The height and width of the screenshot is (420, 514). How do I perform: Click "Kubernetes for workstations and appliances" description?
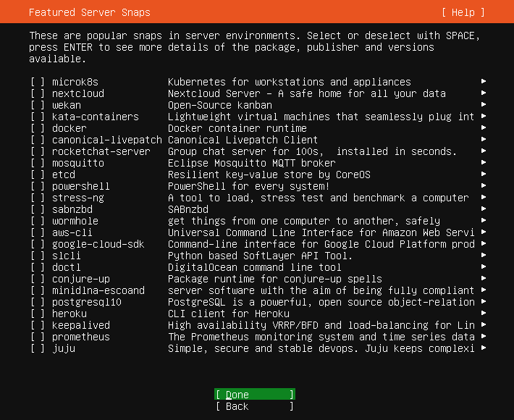pyautogui.click(x=290, y=82)
